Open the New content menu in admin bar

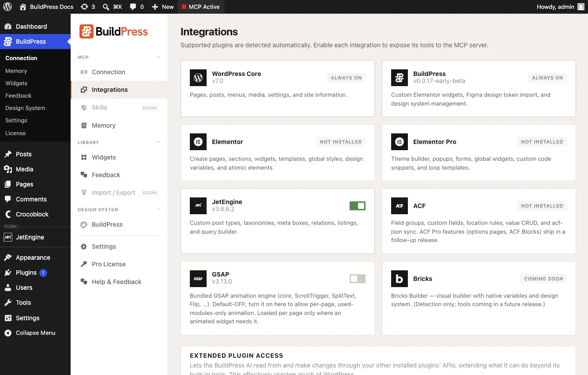pyautogui.click(x=162, y=7)
